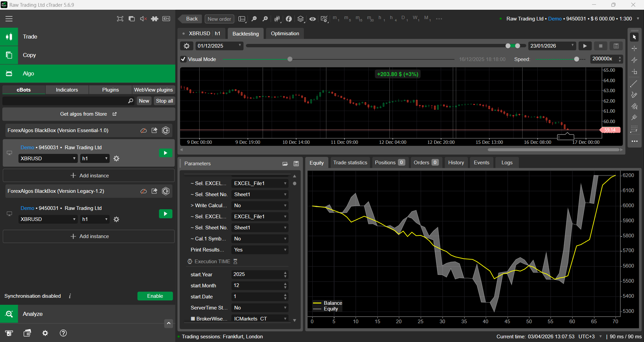Viewport: 644px width, 342px height.
Task: Open the hamburger main menu
Action: coord(9,19)
